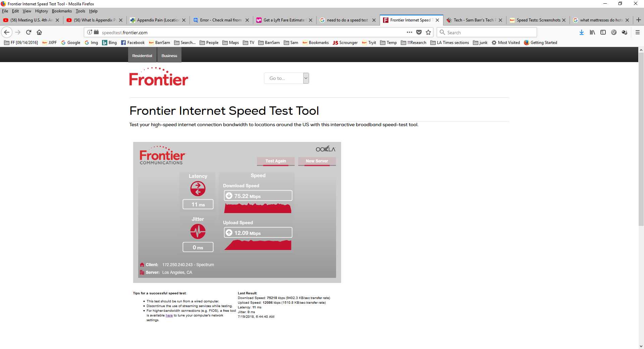Expand the FF [09/14/2016] bookmarks folder
Image resolution: width=644 pixels, height=349 pixels.
[21, 43]
